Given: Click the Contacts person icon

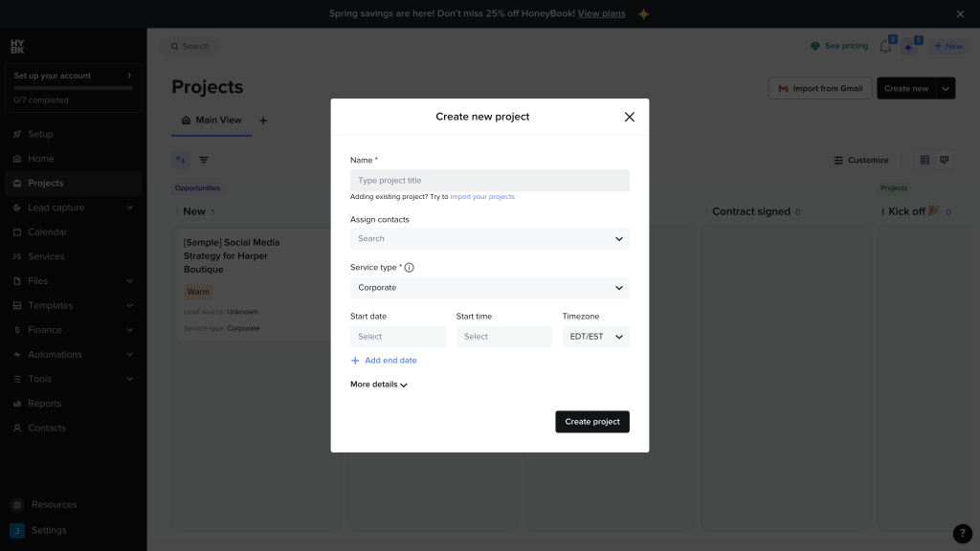Looking at the screenshot, I should [x=17, y=428].
